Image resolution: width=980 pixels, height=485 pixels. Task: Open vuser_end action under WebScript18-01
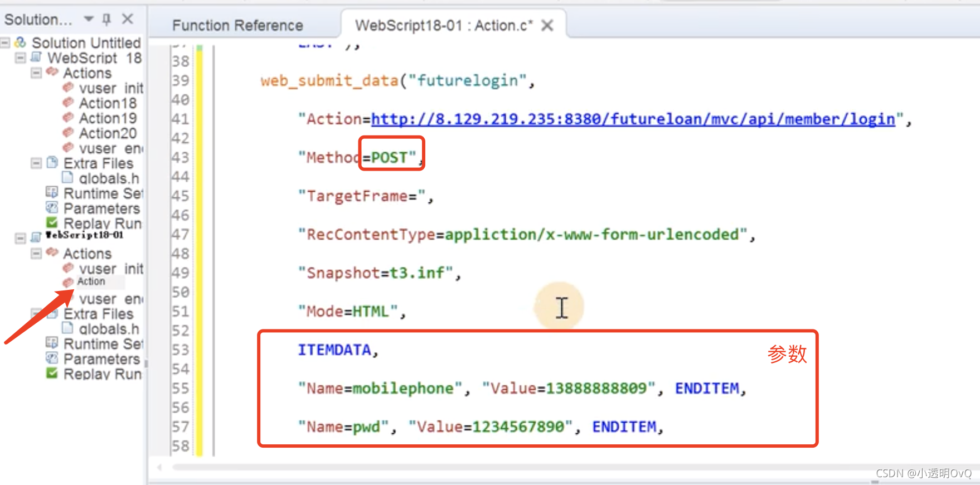(111, 299)
